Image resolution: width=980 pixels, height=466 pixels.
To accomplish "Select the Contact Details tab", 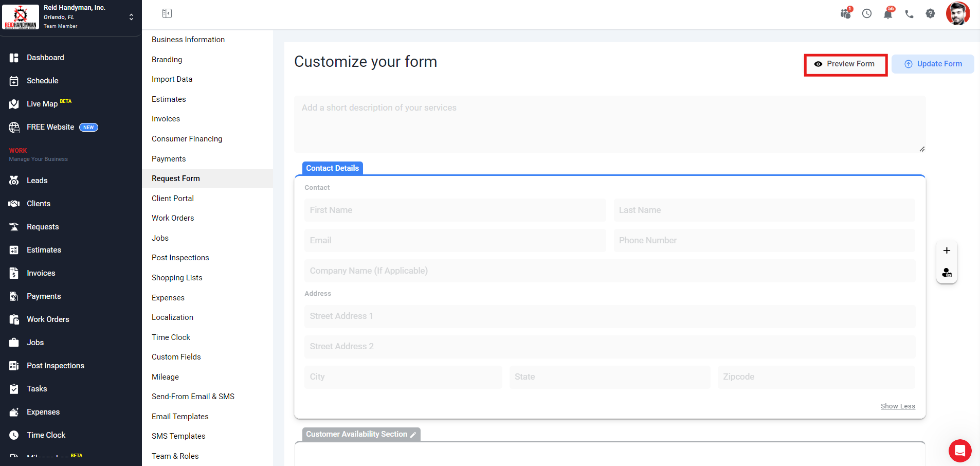I will point(332,168).
